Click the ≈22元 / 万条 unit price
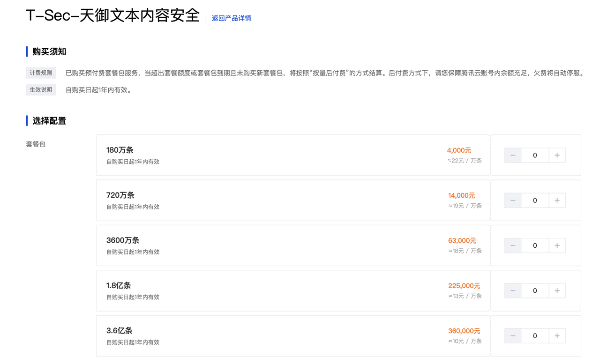The width and height of the screenshot is (600, 364). (465, 161)
